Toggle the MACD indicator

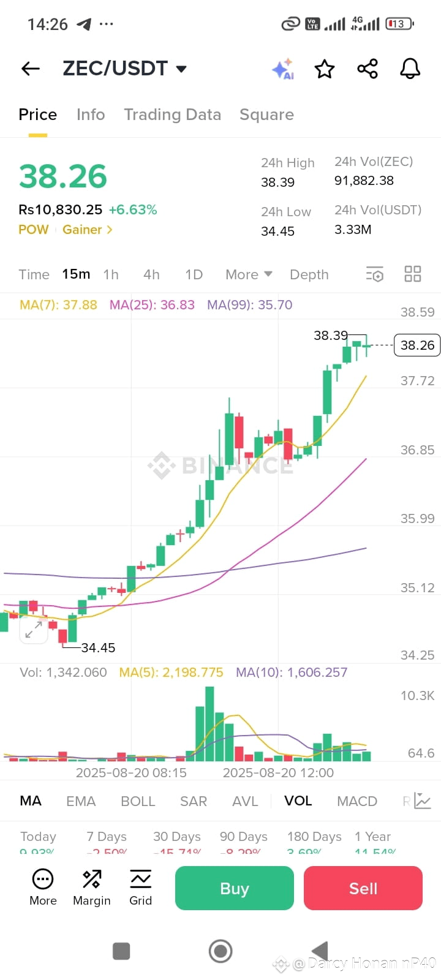pyautogui.click(x=357, y=801)
